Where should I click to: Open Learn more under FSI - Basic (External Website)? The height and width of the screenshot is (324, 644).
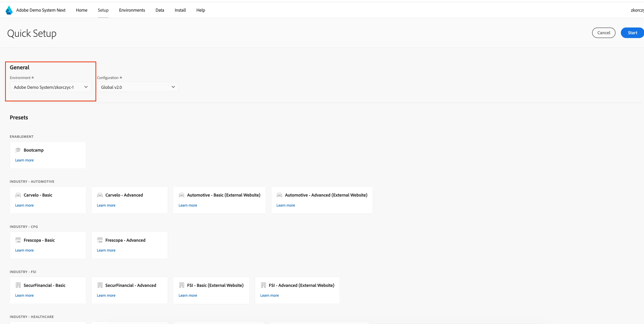(x=188, y=295)
